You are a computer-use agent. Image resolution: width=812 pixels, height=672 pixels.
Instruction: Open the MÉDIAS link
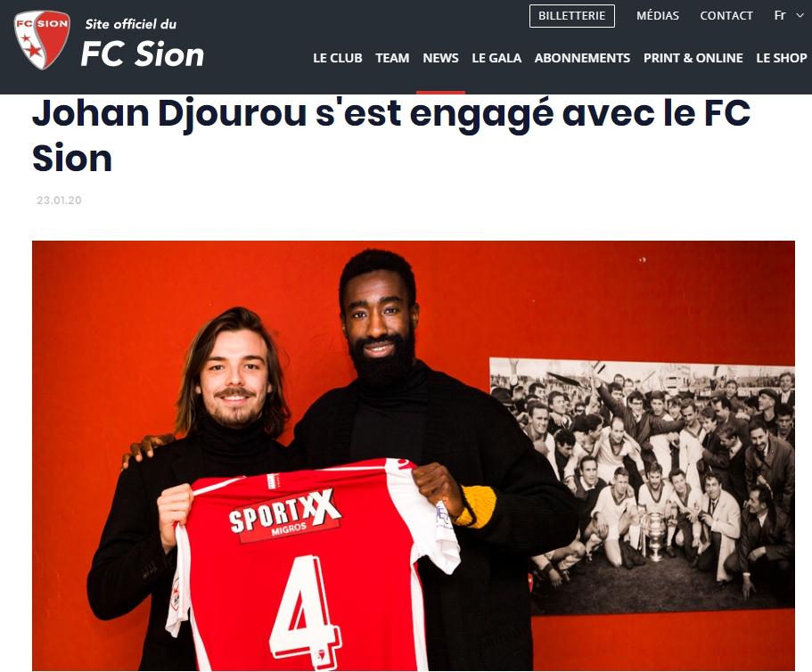pos(658,15)
